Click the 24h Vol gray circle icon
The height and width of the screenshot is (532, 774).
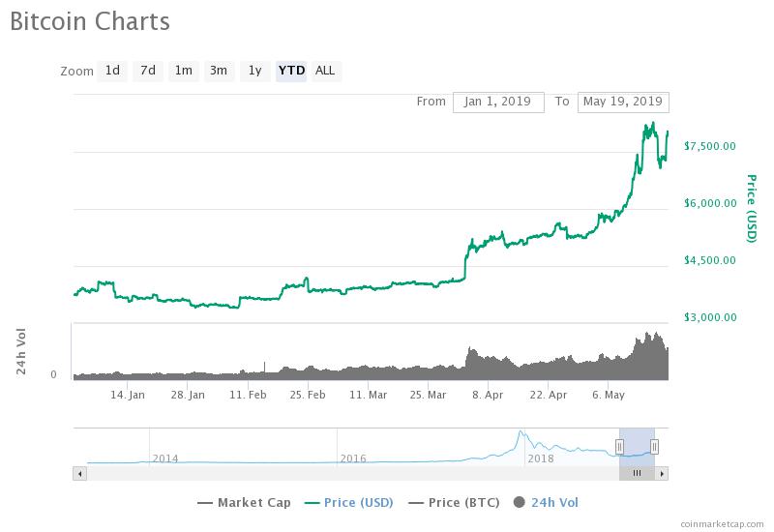(520, 502)
